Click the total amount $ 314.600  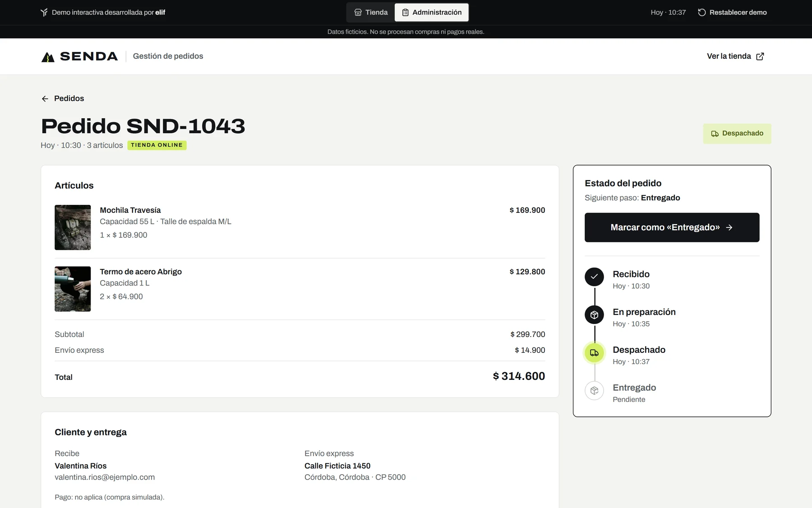[x=519, y=376]
